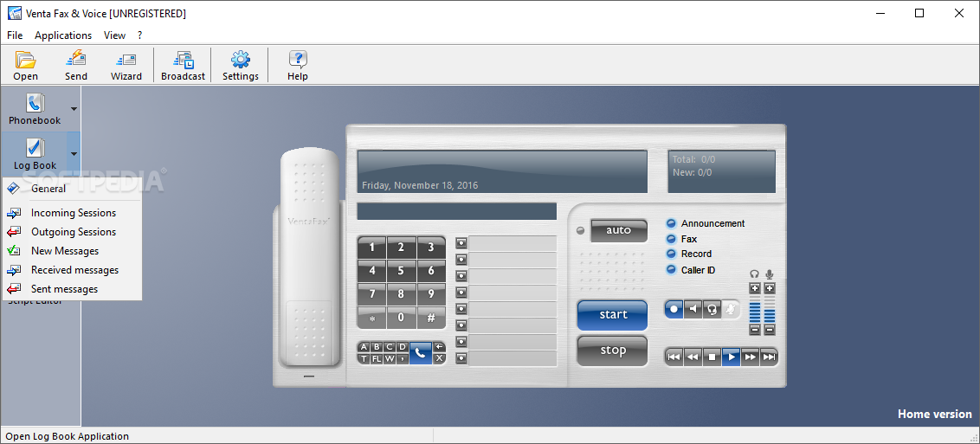Click the X clear key on keypad

coord(439,358)
